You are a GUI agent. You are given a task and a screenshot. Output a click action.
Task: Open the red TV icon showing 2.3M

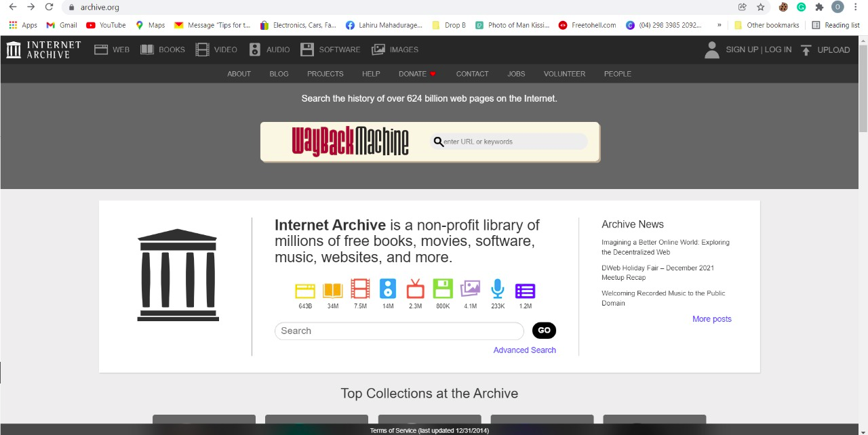[x=415, y=289]
